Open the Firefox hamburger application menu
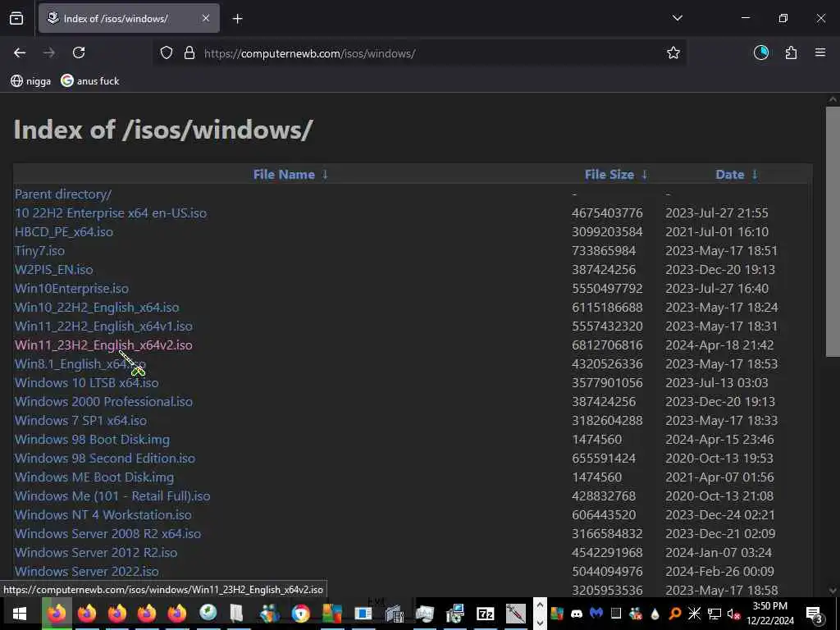Viewport: 840px width, 630px height. [x=820, y=52]
